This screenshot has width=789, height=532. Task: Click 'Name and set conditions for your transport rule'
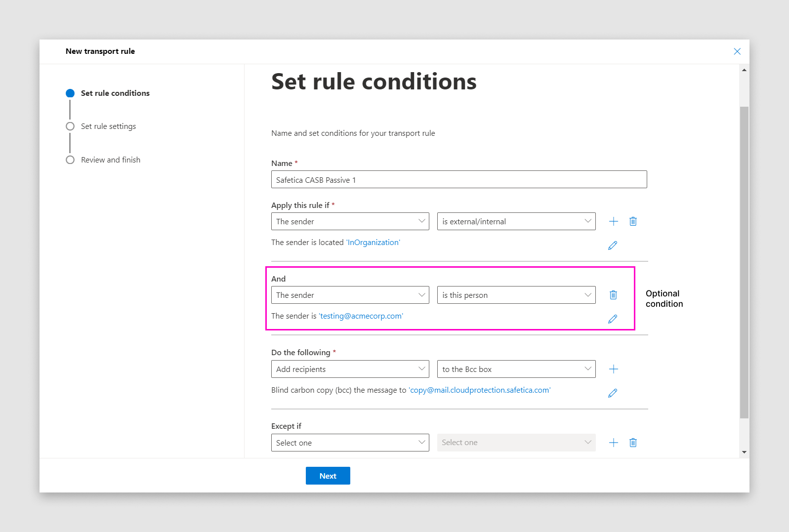pyautogui.click(x=353, y=133)
